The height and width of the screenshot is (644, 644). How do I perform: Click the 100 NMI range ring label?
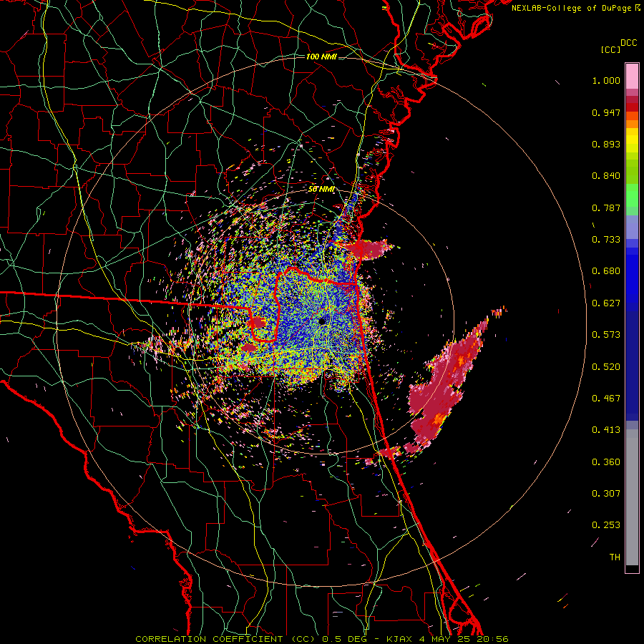tap(321, 57)
